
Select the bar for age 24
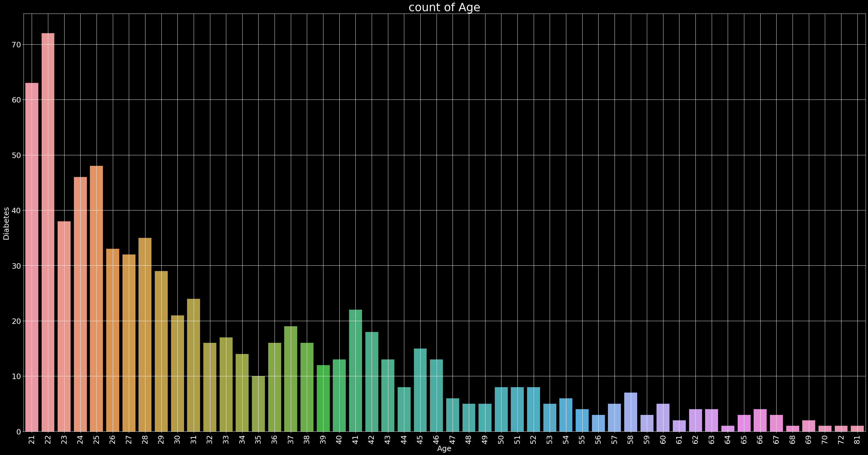coord(80,304)
